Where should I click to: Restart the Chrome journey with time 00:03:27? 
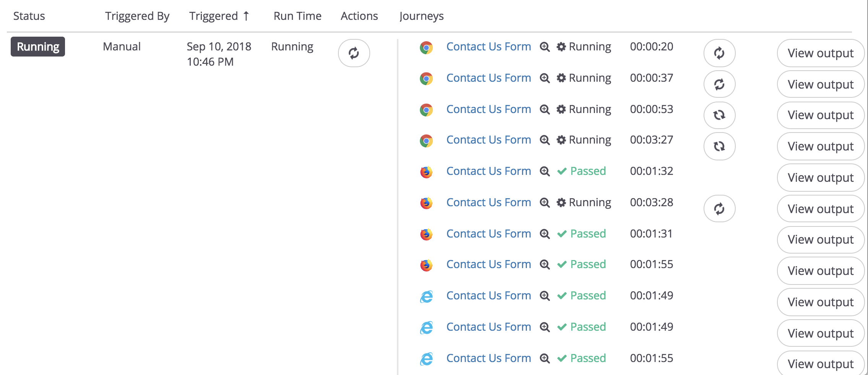[719, 146]
